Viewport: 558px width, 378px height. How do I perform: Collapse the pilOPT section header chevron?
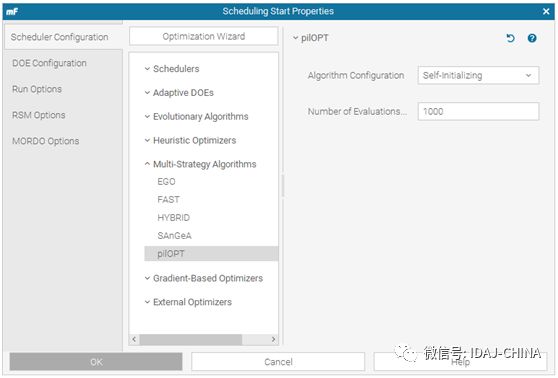(295, 38)
